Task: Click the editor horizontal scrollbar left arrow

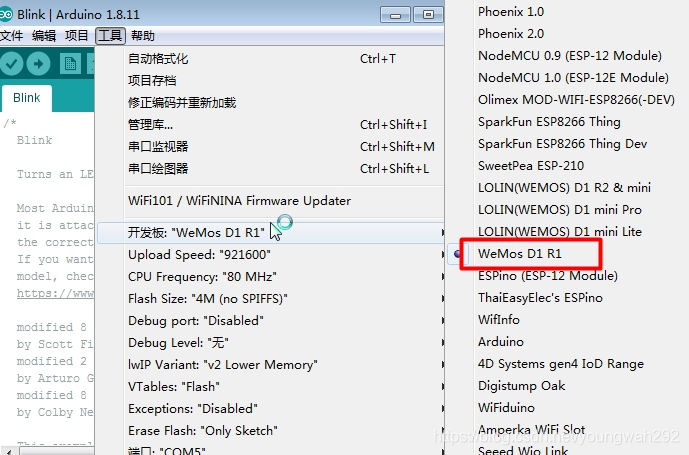Action: [9, 451]
